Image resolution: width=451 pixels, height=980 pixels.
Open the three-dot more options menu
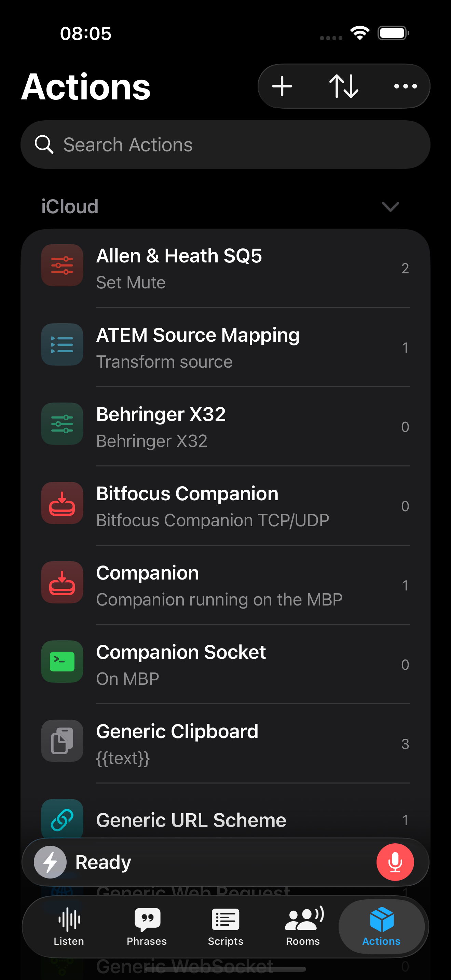pyautogui.click(x=405, y=86)
